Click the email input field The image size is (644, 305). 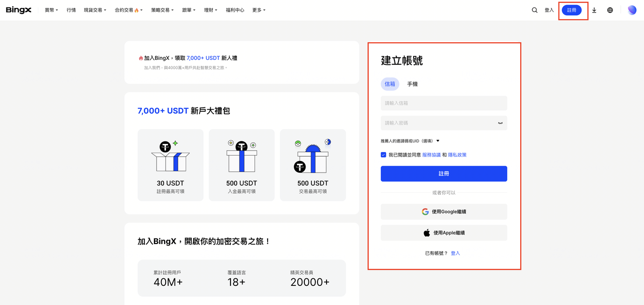[x=444, y=103]
